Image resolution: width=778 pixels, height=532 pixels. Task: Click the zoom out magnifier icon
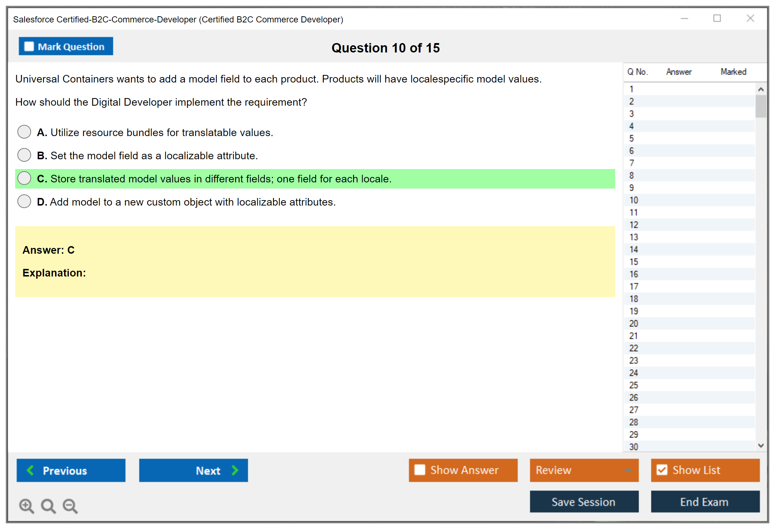70,506
